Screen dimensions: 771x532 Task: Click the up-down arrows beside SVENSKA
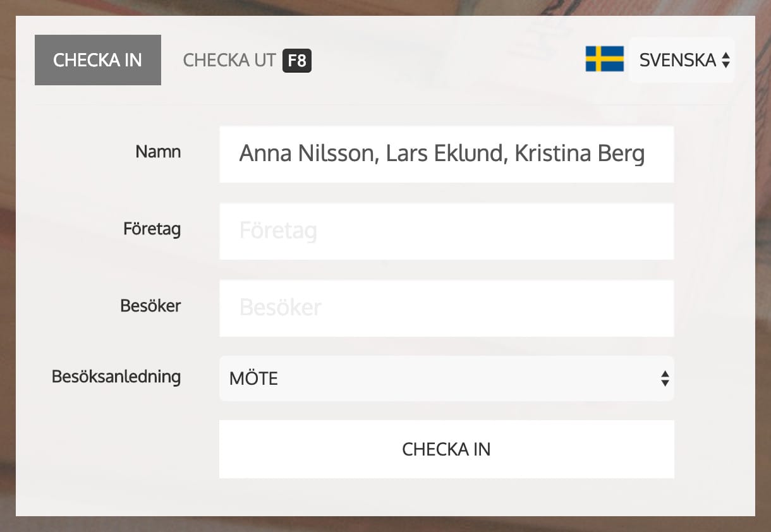725,60
